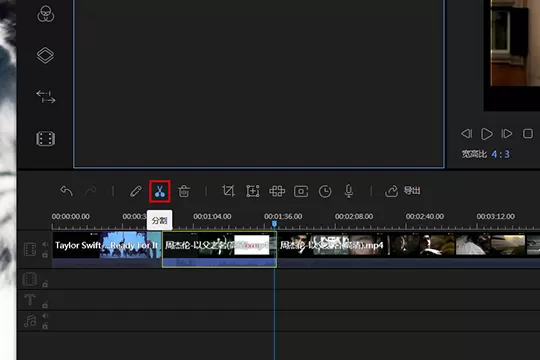Select the overlay track film icon
Viewport: 540px width, 360px height.
30,279
